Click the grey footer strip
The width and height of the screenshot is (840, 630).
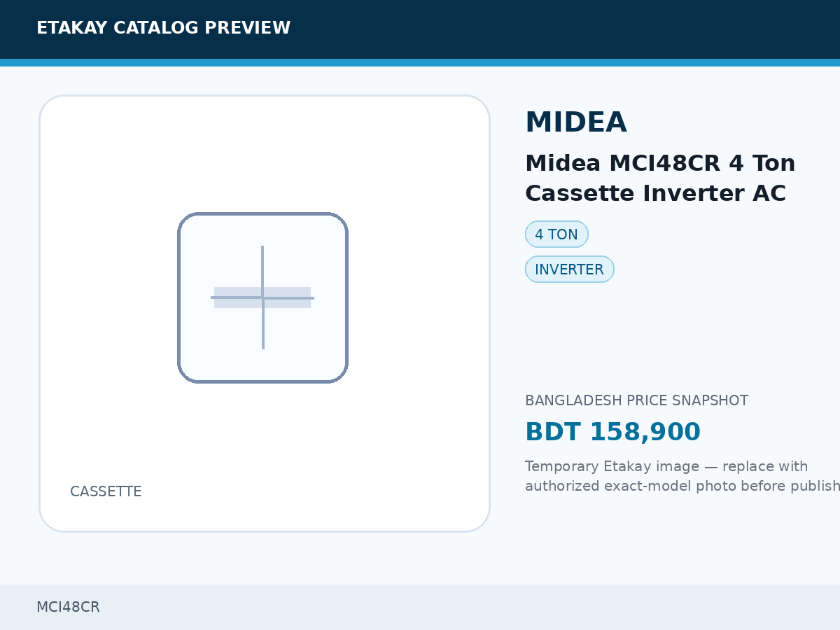coord(420,607)
